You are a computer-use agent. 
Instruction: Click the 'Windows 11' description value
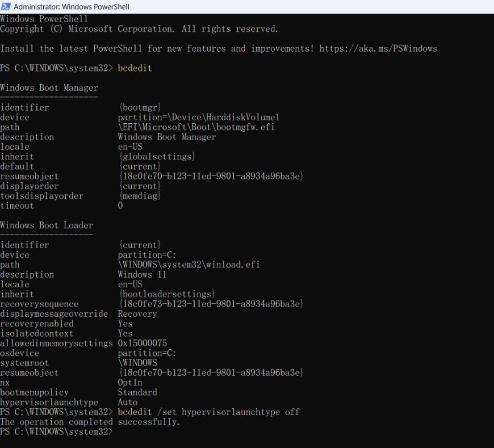[x=142, y=274]
